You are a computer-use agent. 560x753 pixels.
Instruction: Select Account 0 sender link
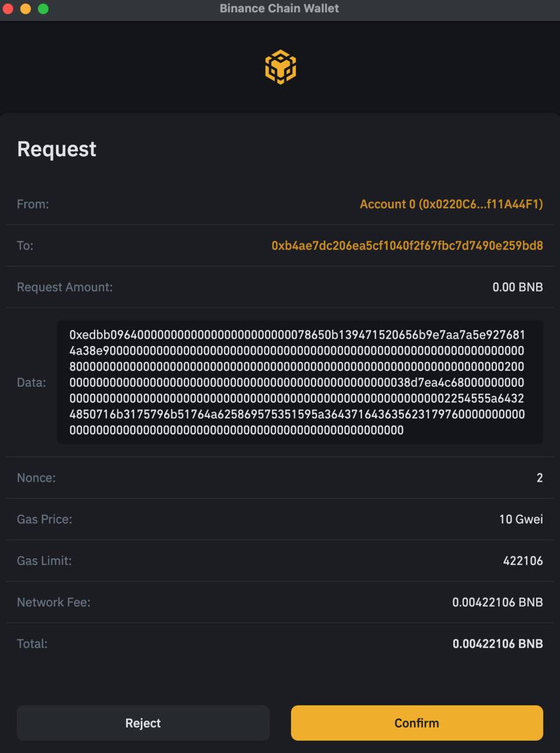451,204
